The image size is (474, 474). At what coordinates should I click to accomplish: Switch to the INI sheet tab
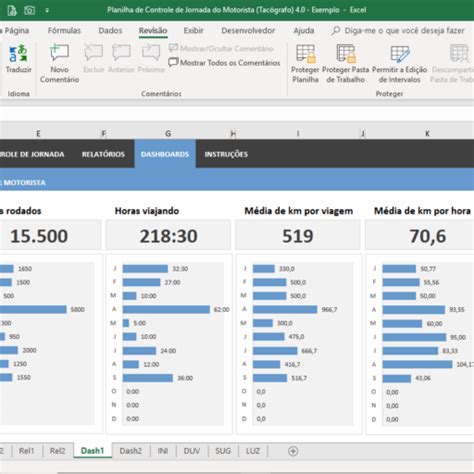[163, 451]
